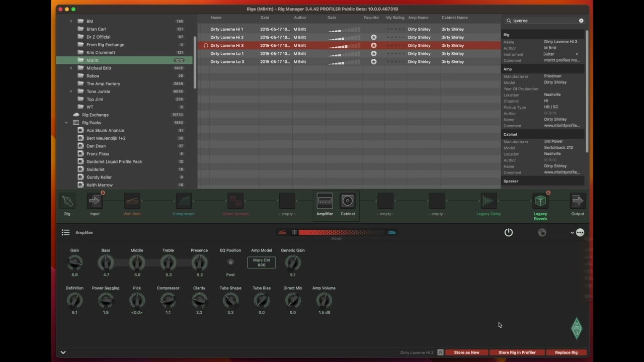This screenshot has height=362, width=644.
Task: Select the Wah Wah stomp block
Action: (x=132, y=201)
